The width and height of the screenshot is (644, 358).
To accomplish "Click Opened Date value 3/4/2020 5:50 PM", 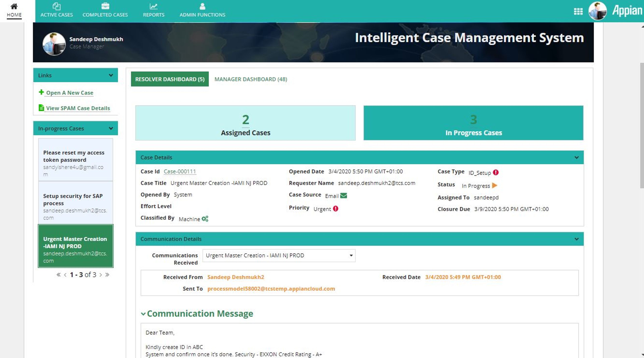I will coord(365,172).
